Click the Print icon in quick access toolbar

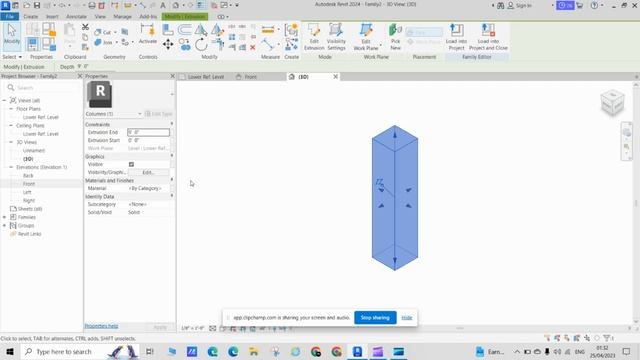click(92, 5)
